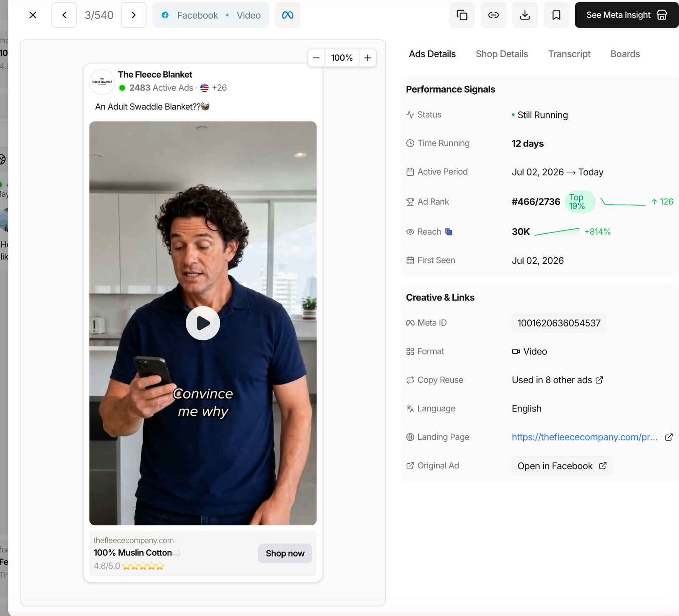Open the Boards tab
This screenshot has height=616, width=679.
click(x=625, y=54)
